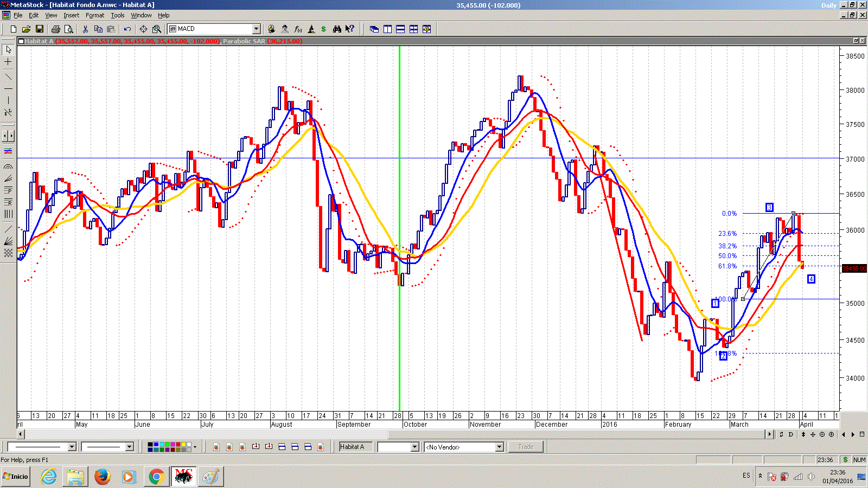The image size is (868, 488).
Task: Open the Help menu
Action: coord(163,15)
